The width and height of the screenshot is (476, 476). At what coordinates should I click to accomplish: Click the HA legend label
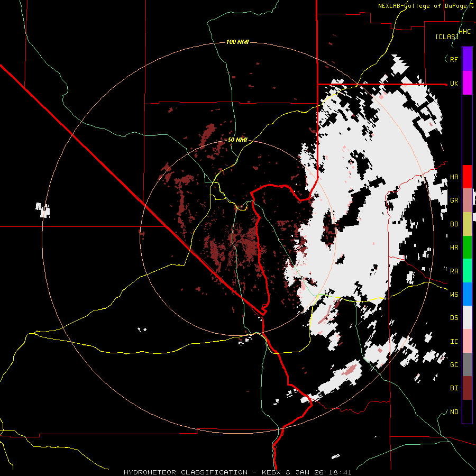point(454,177)
